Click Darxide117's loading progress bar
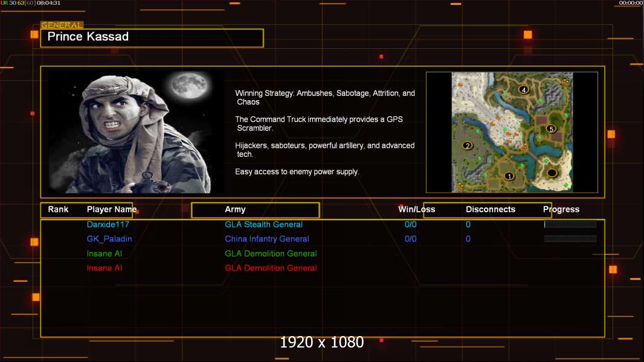Image resolution: width=644 pixels, height=362 pixels. pos(570,224)
